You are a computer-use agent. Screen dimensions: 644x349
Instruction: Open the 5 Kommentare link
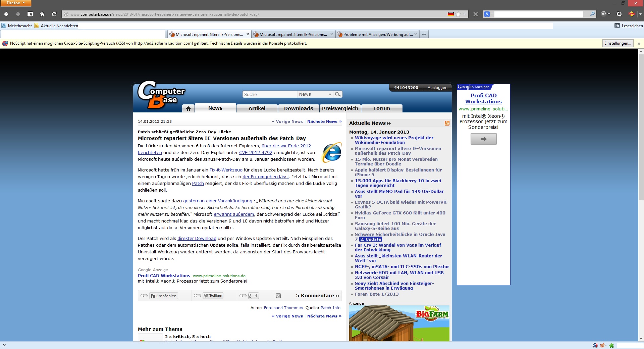point(318,296)
